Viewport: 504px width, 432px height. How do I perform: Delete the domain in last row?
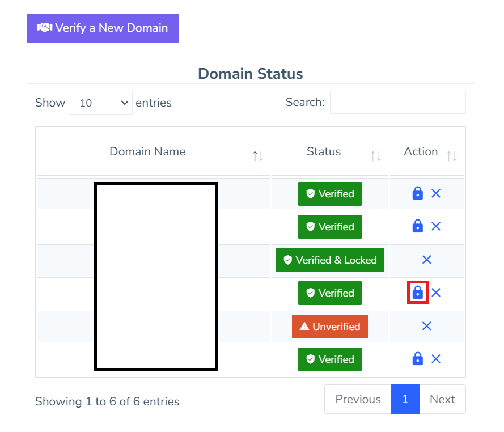pos(436,359)
